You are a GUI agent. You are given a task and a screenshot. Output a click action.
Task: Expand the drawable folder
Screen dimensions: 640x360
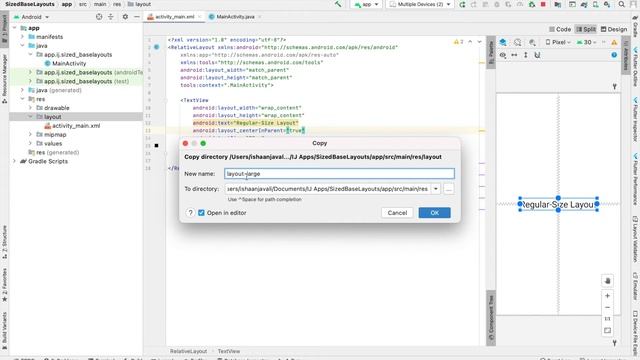click(x=31, y=108)
